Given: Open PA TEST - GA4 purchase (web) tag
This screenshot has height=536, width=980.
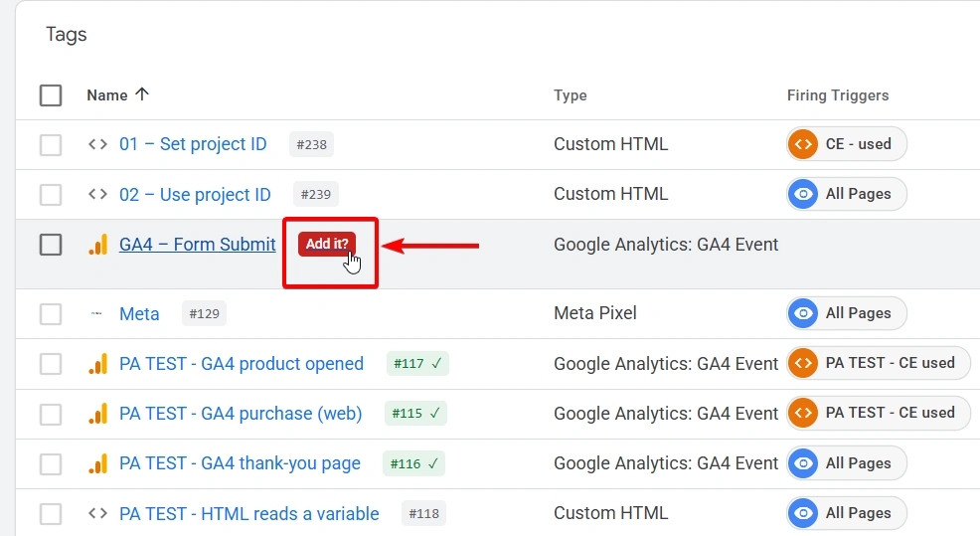Looking at the screenshot, I should [x=241, y=414].
